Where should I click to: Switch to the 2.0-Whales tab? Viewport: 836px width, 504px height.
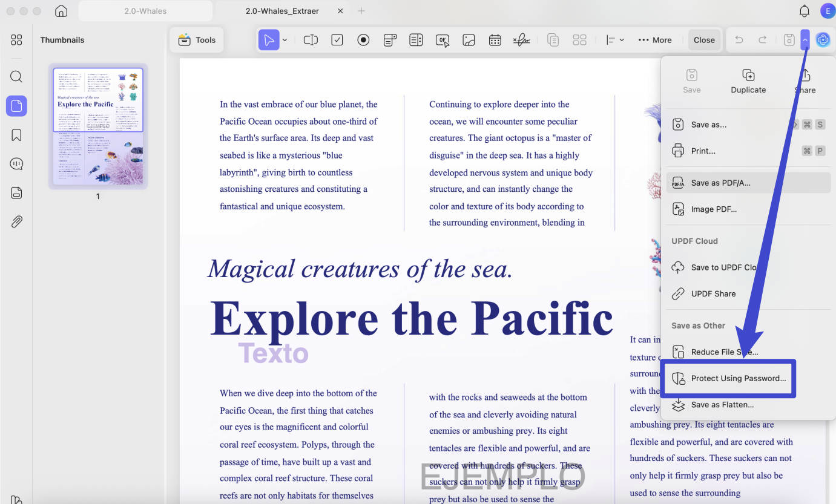pos(145,11)
